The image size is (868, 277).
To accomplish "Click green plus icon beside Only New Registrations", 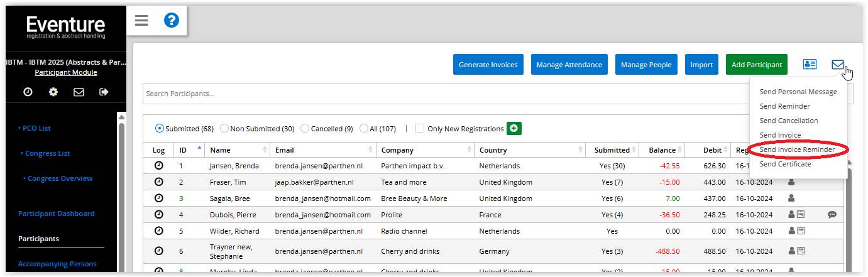I will [x=514, y=129].
